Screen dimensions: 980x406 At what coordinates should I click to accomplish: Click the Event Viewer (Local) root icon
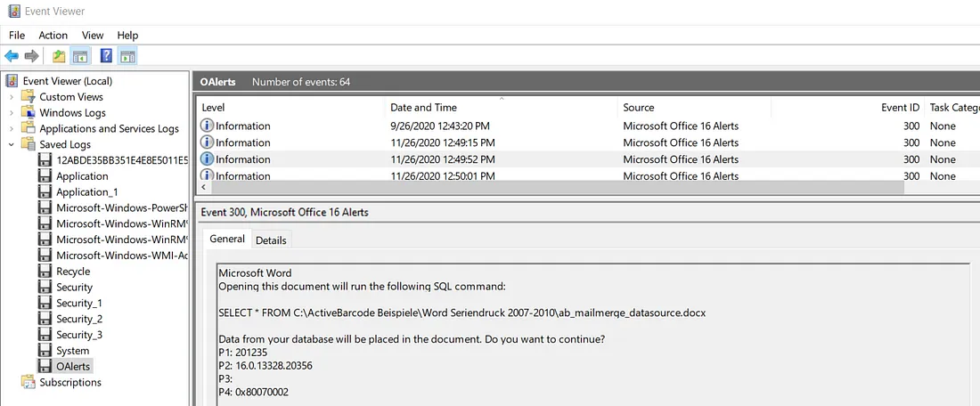12,80
